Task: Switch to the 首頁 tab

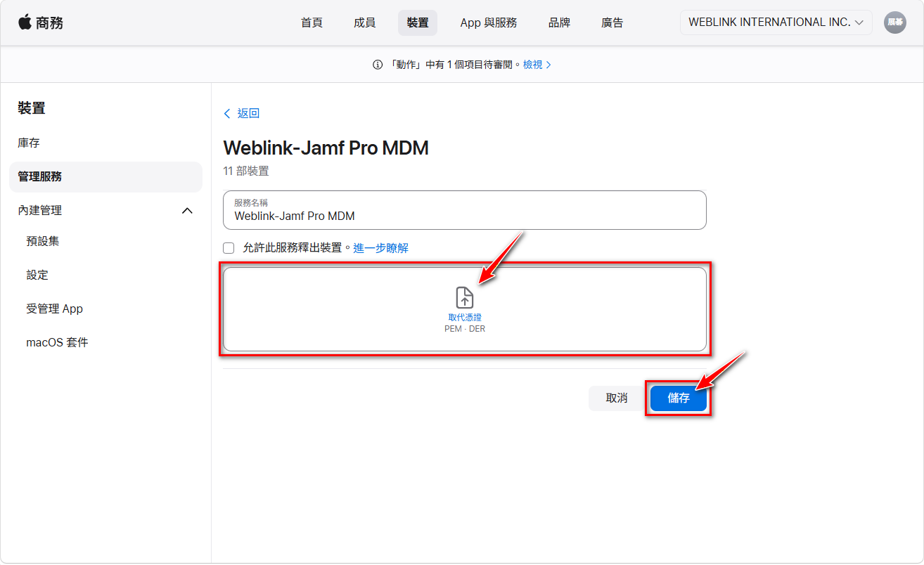Action: [x=312, y=22]
